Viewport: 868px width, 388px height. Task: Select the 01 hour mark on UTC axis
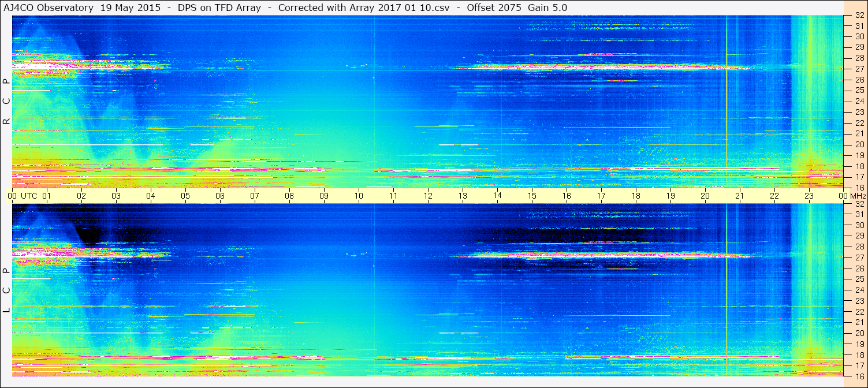(47, 196)
